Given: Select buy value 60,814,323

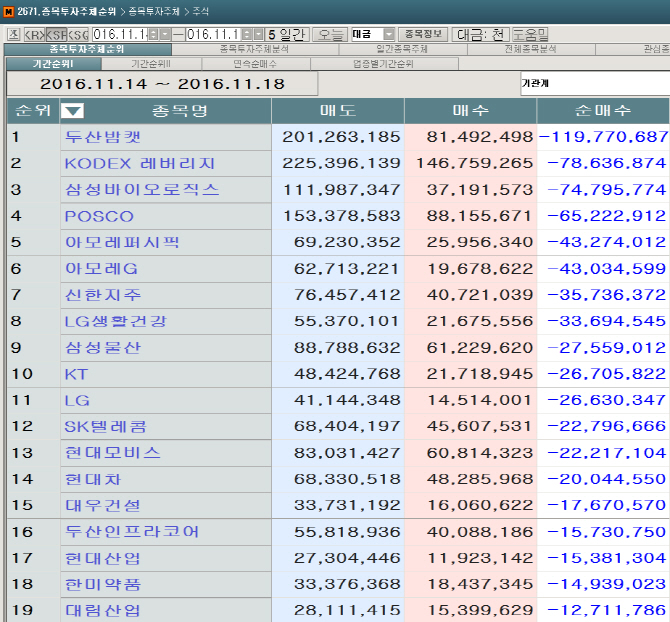Looking at the screenshot, I should tap(480, 453).
